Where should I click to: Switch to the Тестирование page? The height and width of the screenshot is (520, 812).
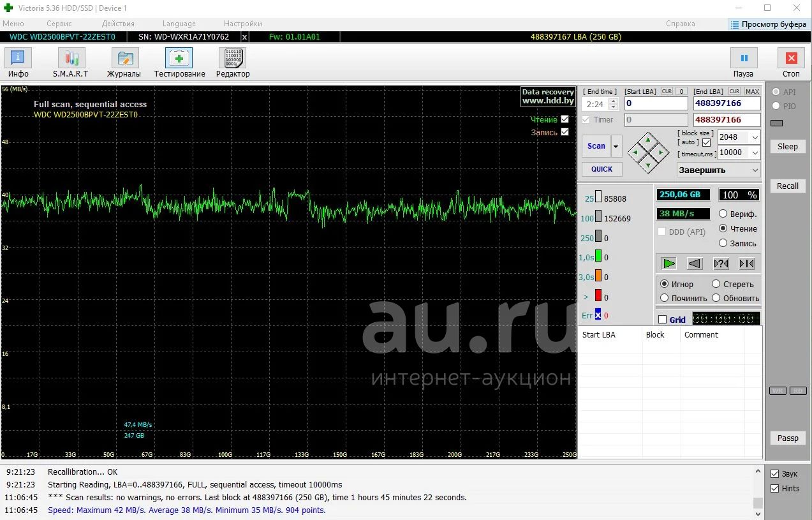coord(179,63)
